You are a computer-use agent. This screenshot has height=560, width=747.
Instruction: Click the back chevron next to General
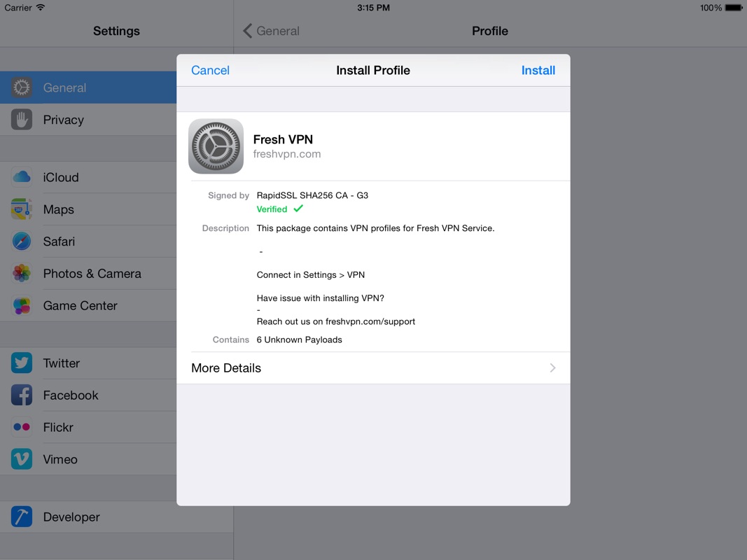tap(247, 31)
